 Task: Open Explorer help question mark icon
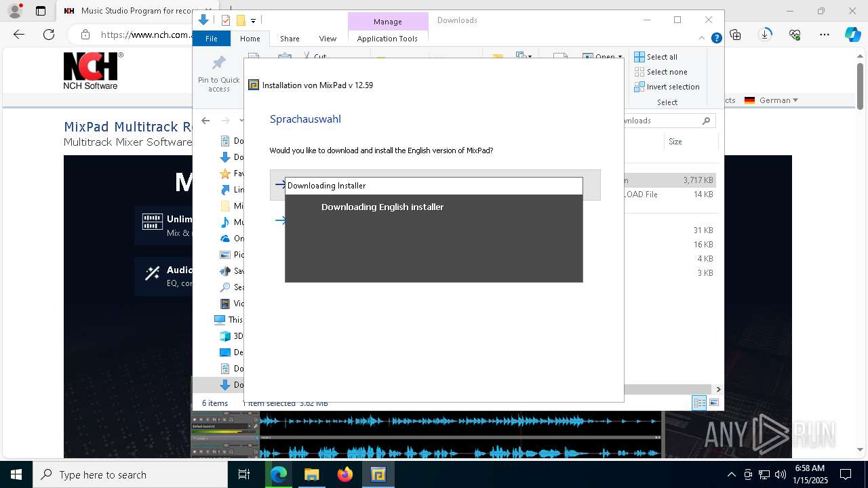click(716, 39)
